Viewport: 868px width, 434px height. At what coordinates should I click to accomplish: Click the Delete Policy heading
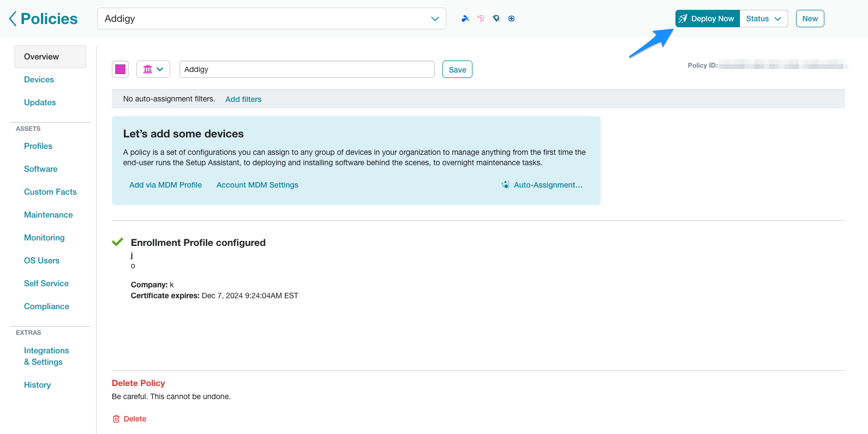(138, 383)
